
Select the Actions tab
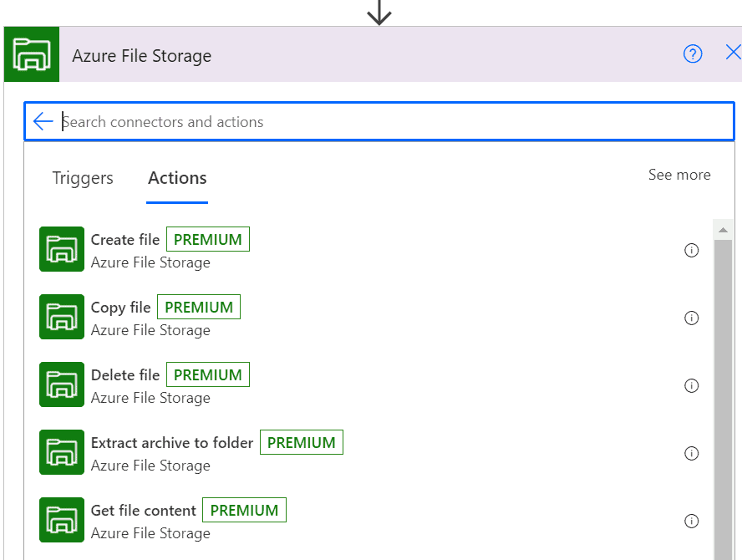pos(177,179)
